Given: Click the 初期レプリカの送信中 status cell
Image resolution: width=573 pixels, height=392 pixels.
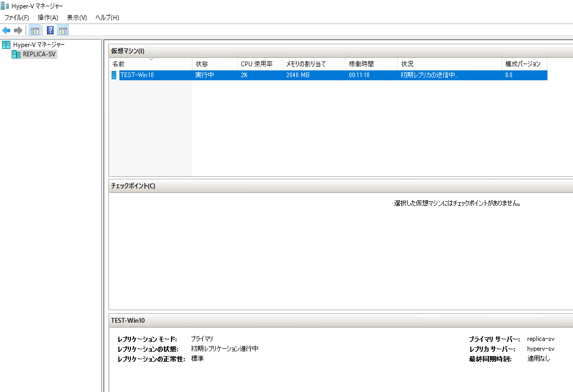Looking at the screenshot, I should coord(429,75).
